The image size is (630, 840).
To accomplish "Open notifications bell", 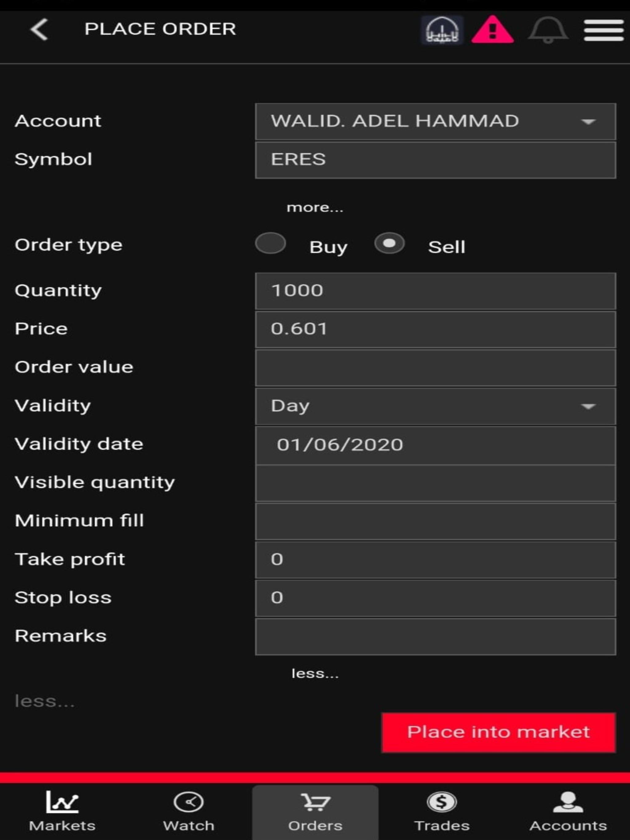I will point(548,30).
